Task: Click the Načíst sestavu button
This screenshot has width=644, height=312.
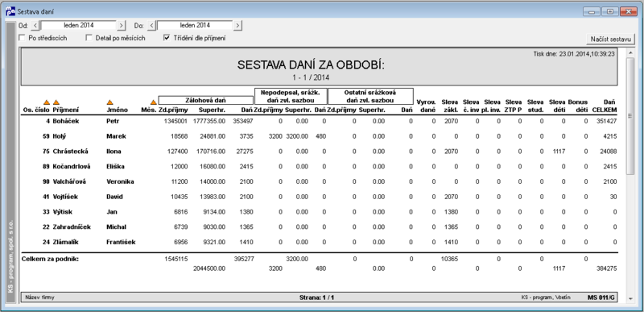Action: click(x=610, y=39)
